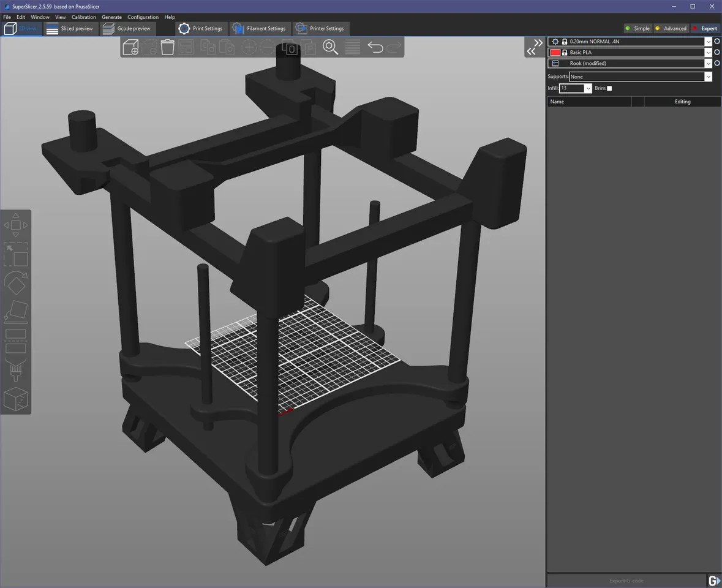Click the Arrange objects toolbar icon
Screen dimensions: 722x588
point(186,47)
